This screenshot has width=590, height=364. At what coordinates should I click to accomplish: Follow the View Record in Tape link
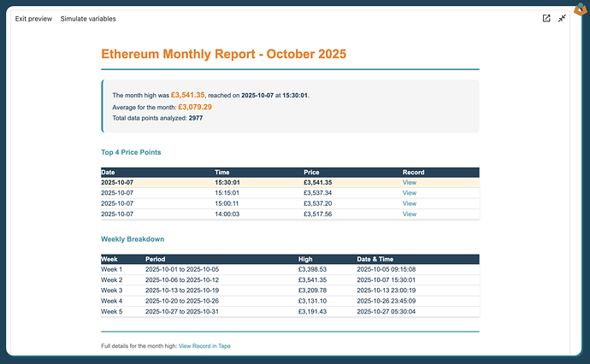pyautogui.click(x=204, y=346)
